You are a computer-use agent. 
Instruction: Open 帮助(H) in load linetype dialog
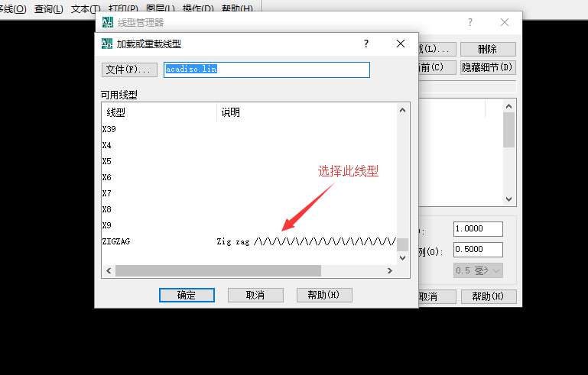(324, 296)
